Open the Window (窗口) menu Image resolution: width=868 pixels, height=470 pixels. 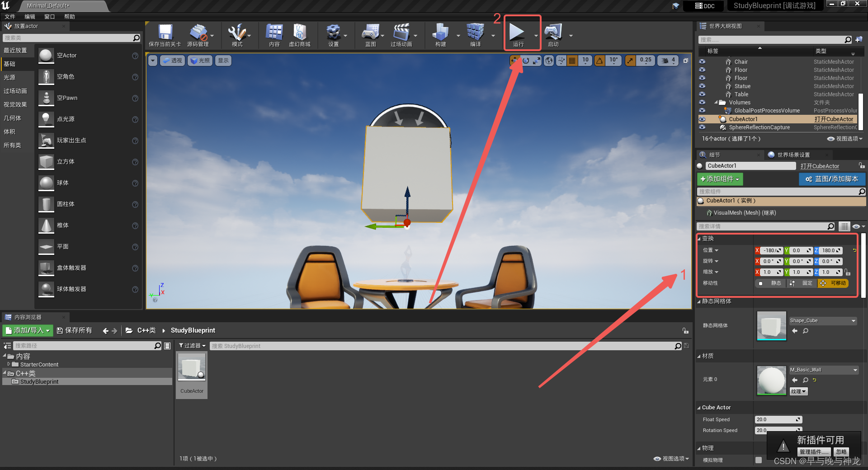pyautogui.click(x=50, y=17)
